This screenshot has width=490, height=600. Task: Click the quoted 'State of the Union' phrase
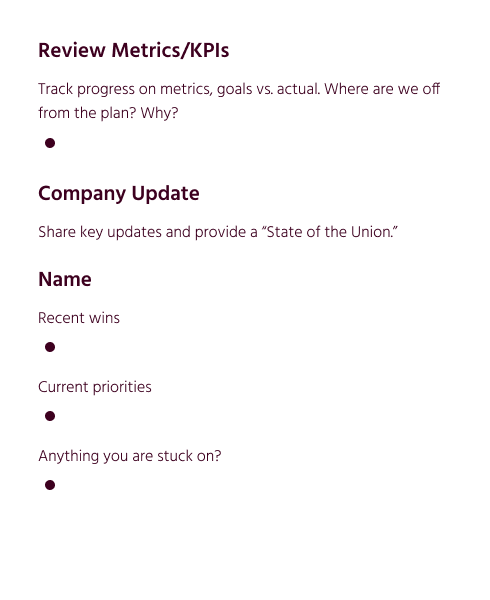(330, 232)
